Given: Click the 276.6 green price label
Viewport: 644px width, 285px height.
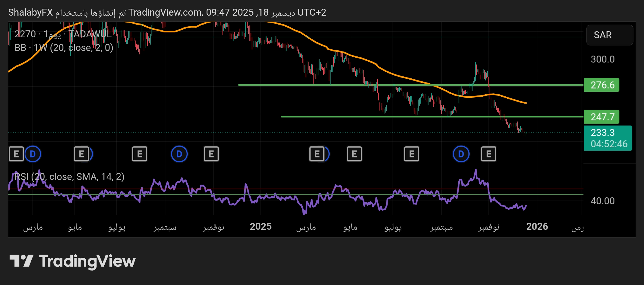Looking at the screenshot, I should [601, 85].
